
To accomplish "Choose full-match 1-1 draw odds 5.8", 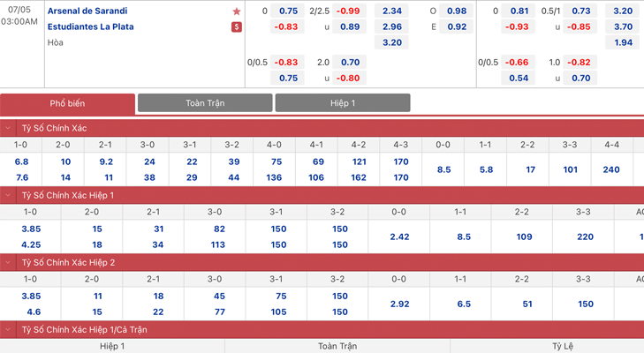I will tap(486, 169).
